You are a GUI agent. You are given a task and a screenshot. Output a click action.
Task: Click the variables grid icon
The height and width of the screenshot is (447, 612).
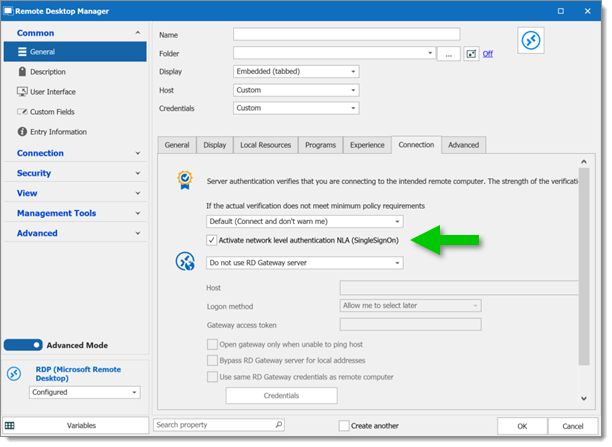(9, 426)
